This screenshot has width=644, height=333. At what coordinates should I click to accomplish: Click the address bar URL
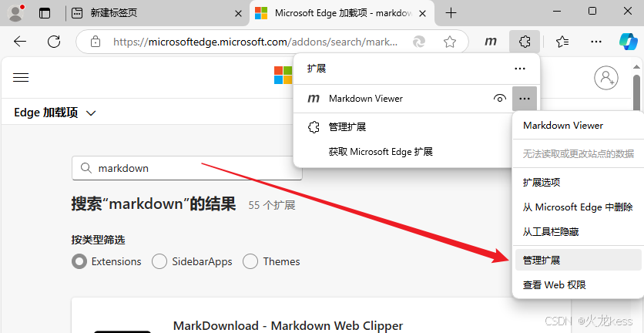pos(255,42)
